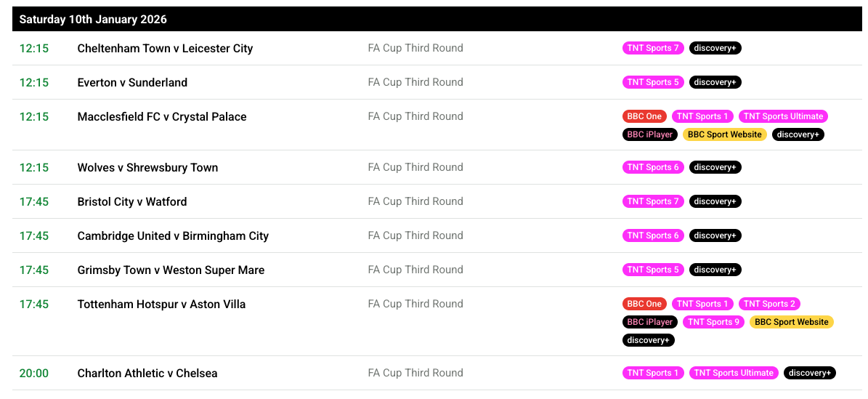Image resolution: width=868 pixels, height=399 pixels.
Task: Open Cheltenham Town v Leicester City fixture
Action: (x=165, y=49)
